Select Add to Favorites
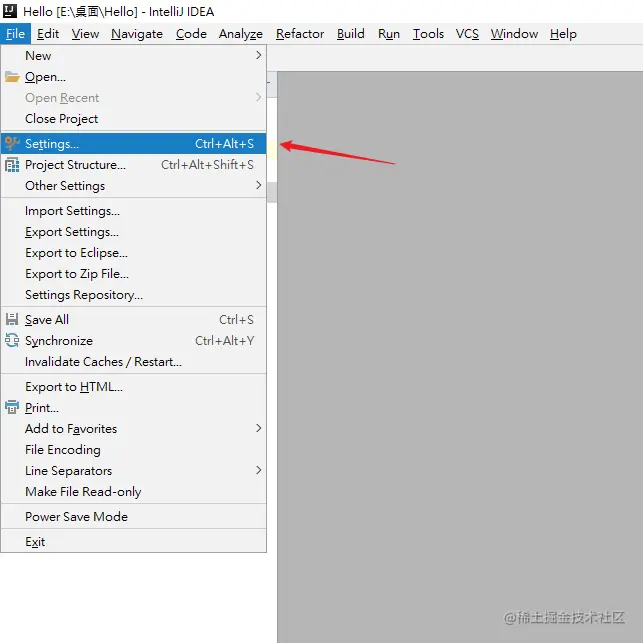The width and height of the screenshot is (643, 643). [x=134, y=429]
